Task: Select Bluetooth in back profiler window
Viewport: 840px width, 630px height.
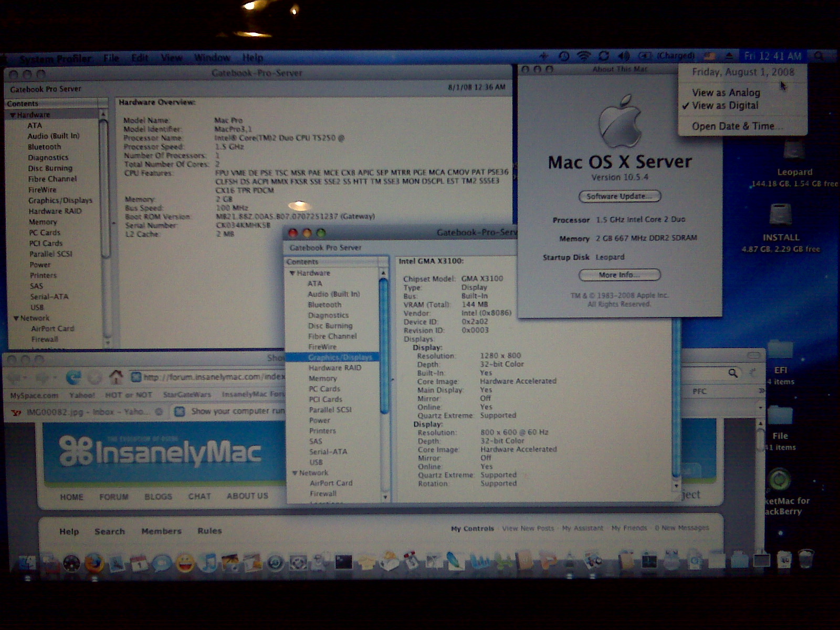Action: click(44, 147)
